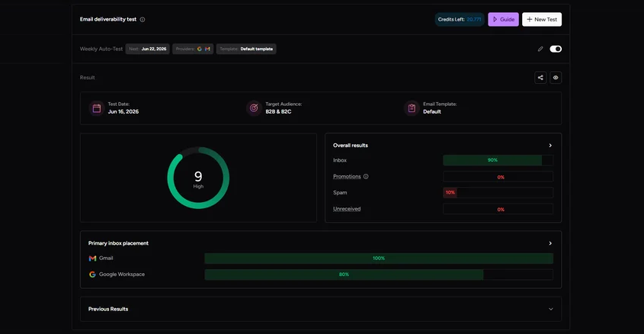Click the share icon in the Result row
The image size is (644, 334).
(540, 78)
